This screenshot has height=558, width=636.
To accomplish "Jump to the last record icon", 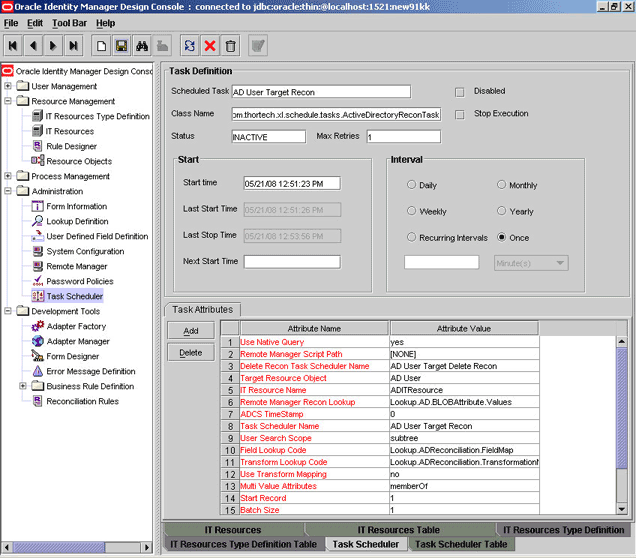I will (x=73, y=46).
